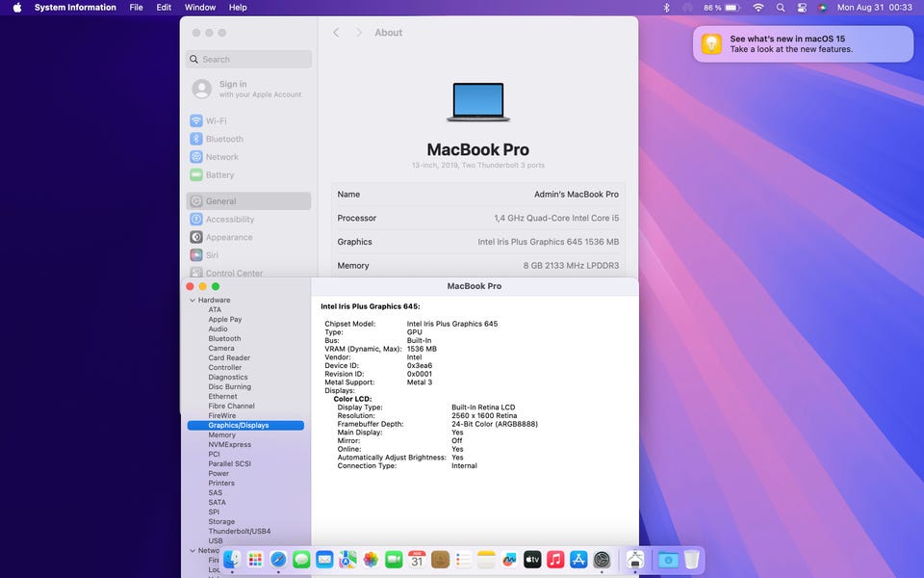Screen dimensions: 924x578
Task: Open the Apple menu
Action: [x=17, y=8]
